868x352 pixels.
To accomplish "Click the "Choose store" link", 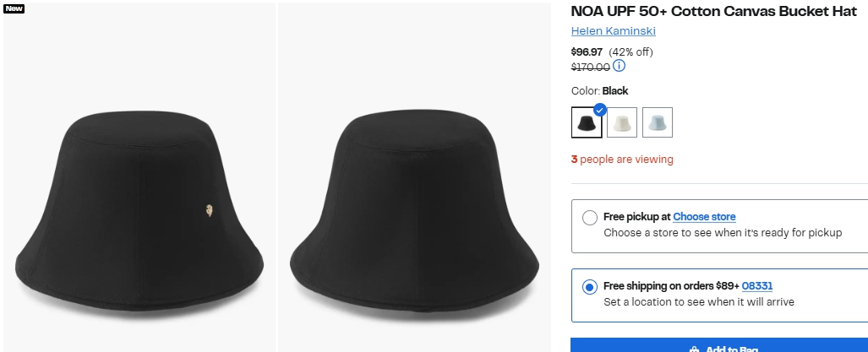I will [704, 217].
